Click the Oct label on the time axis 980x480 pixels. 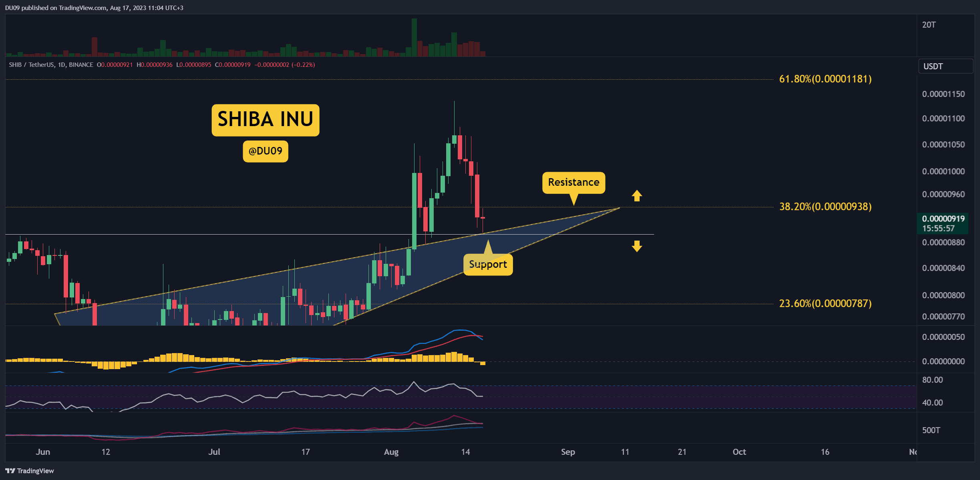click(x=739, y=452)
